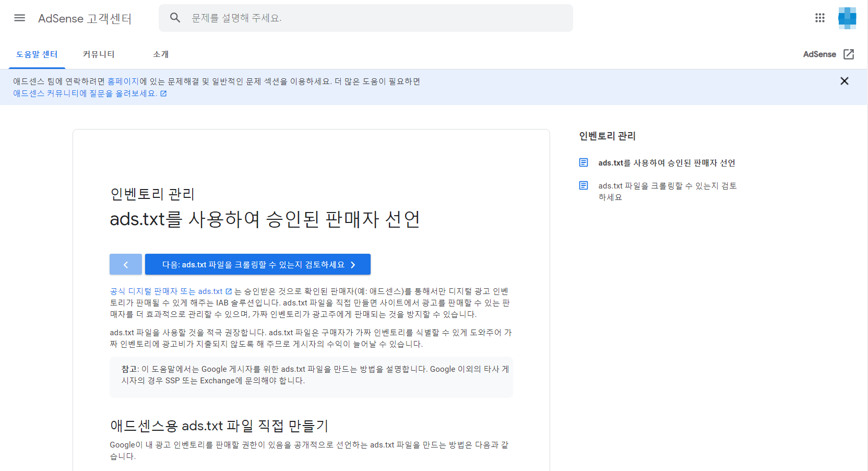Viewport: 868px width, 471px height.
Task: Click the article icon beside 'ads.txt 파일을 크롤링할'
Action: coord(584,186)
